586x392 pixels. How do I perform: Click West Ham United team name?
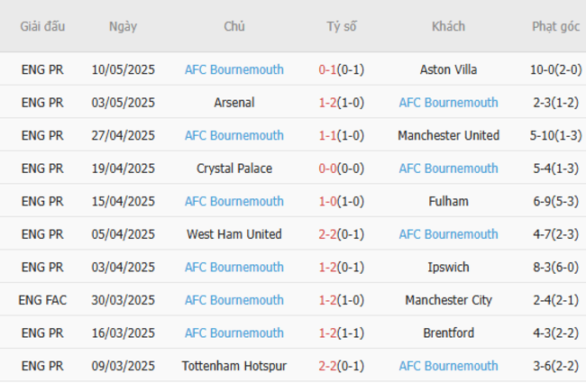pos(233,234)
